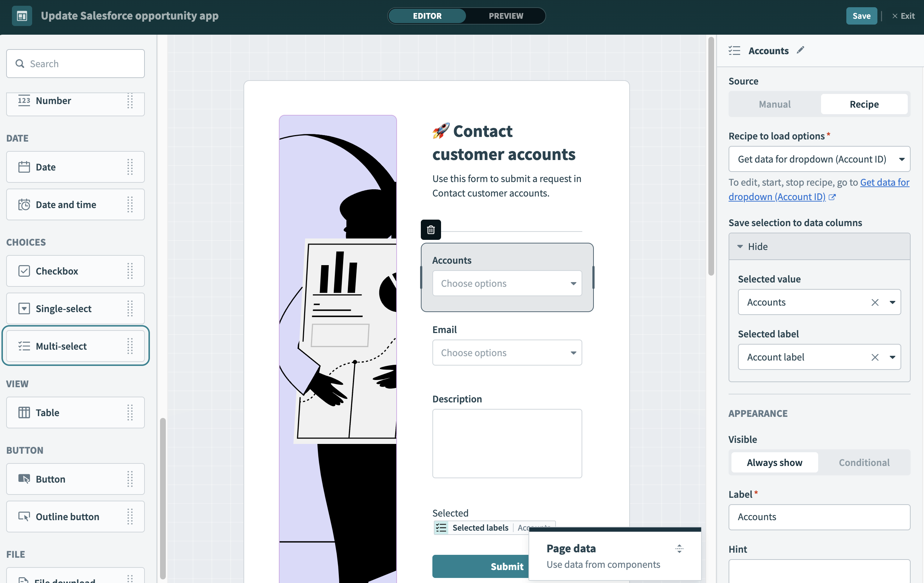
Task: Click the Save button in top toolbar
Action: tap(861, 16)
